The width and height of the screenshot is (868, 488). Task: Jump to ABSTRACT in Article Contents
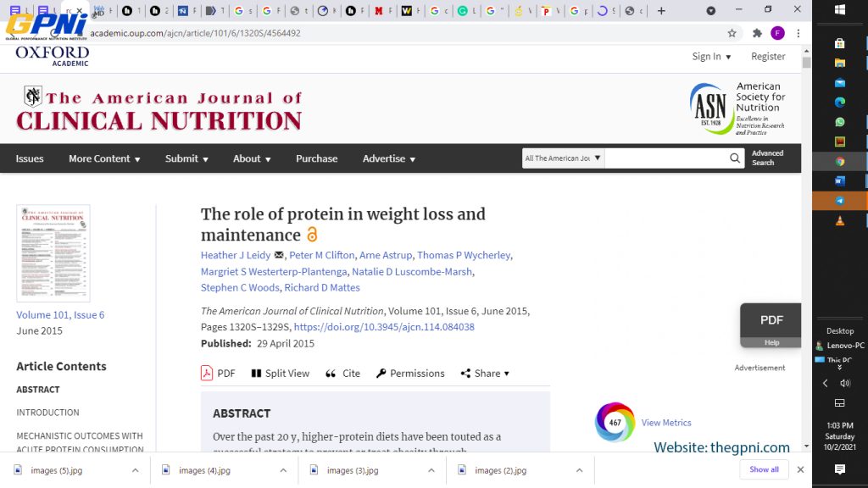point(37,390)
